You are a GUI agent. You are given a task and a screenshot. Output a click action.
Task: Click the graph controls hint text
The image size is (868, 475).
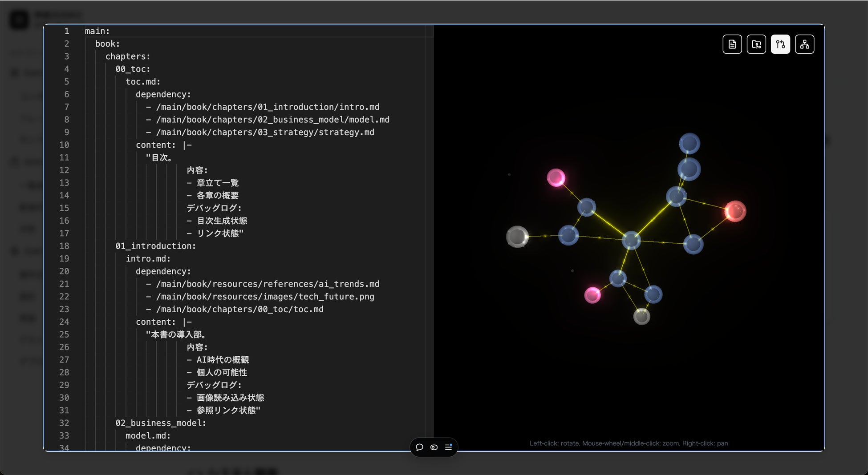(629, 443)
